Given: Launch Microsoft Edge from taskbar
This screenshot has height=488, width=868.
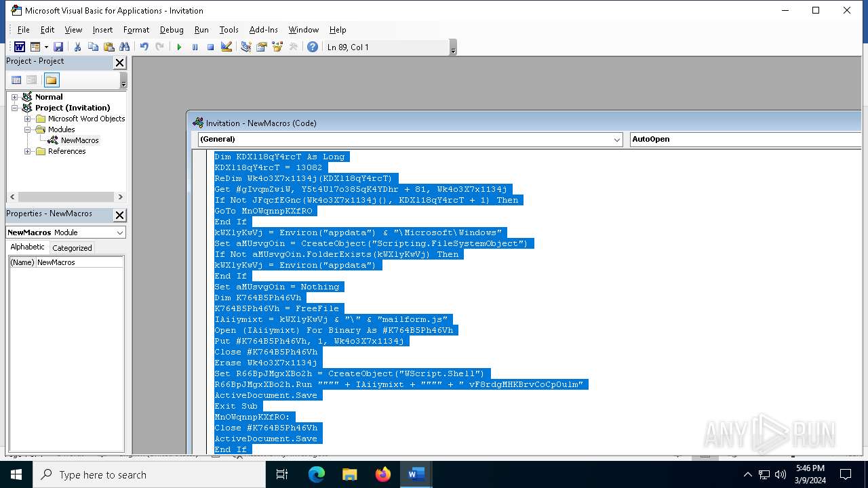Looking at the screenshot, I should 317,474.
